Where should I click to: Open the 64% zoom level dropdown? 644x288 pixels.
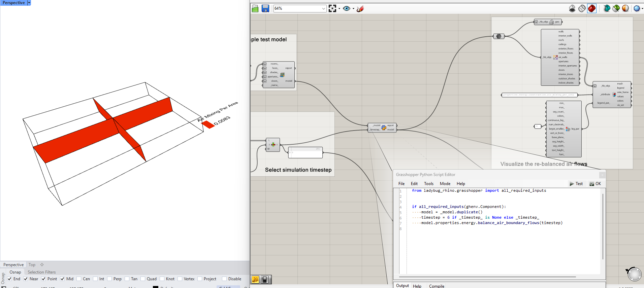[x=323, y=8]
